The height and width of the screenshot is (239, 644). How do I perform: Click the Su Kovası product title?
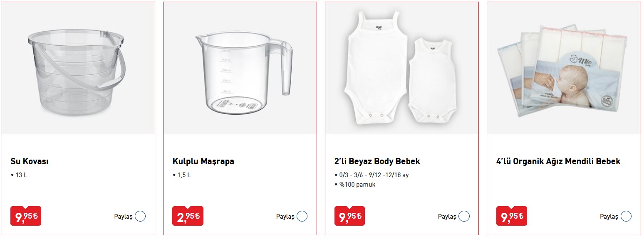pos(30,161)
